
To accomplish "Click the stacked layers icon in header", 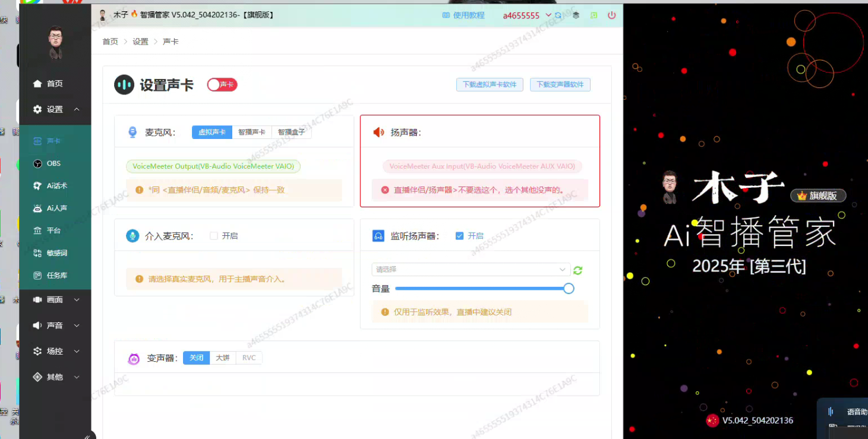I will click(576, 15).
